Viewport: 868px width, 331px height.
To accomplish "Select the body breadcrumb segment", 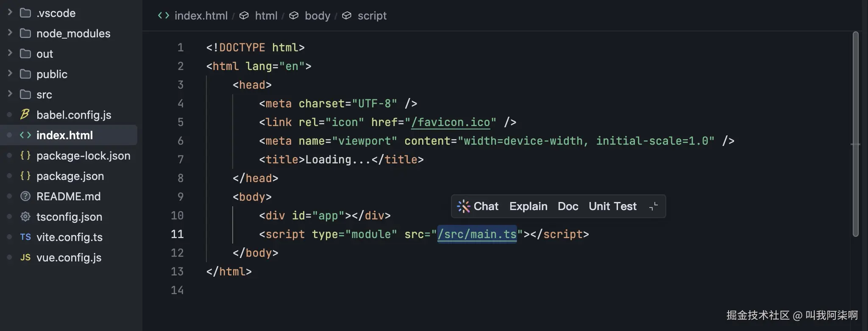I will click(317, 16).
